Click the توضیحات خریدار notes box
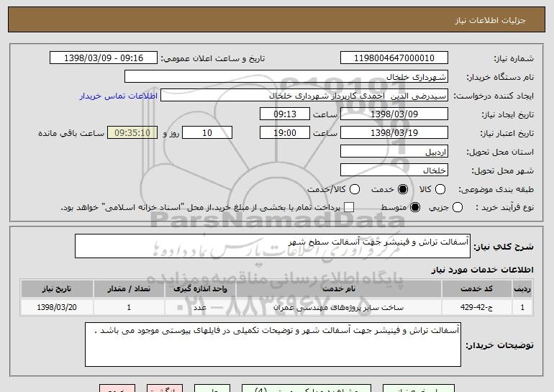 pyautogui.click(x=273, y=345)
